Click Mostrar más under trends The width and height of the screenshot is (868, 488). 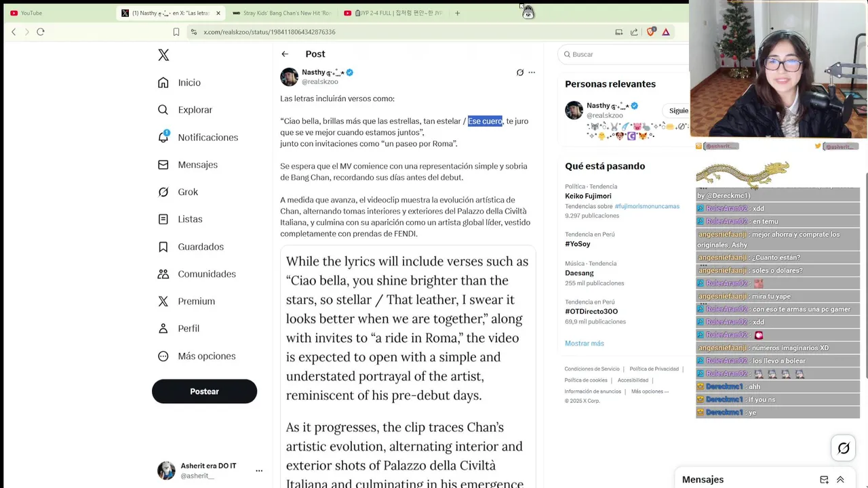tap(584, 344)
